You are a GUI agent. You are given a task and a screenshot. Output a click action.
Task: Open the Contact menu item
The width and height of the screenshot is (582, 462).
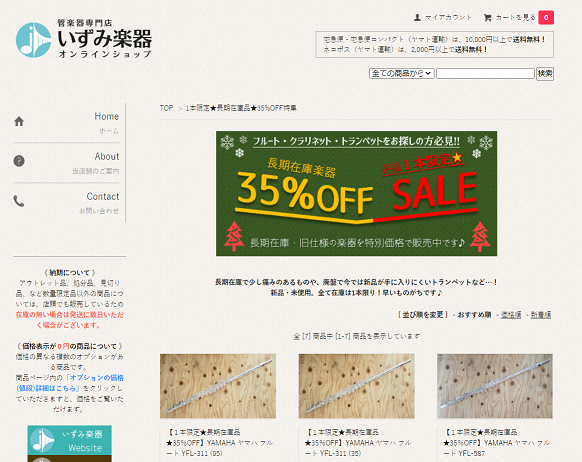tap(103, 196)
